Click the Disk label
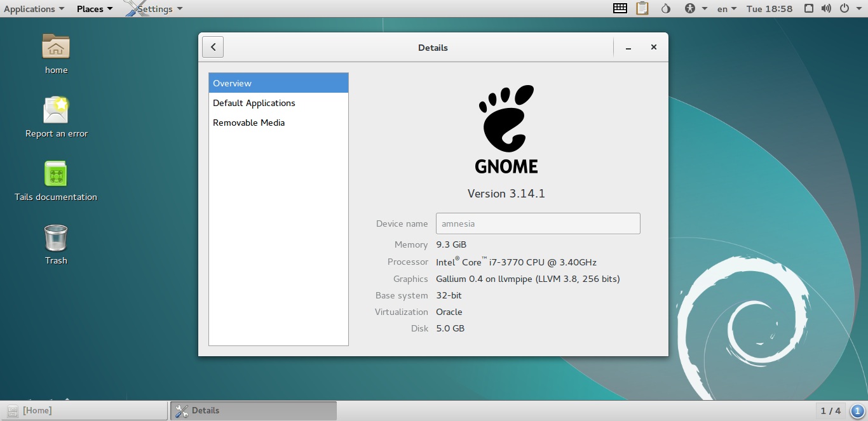 click(x=419, y=328)
